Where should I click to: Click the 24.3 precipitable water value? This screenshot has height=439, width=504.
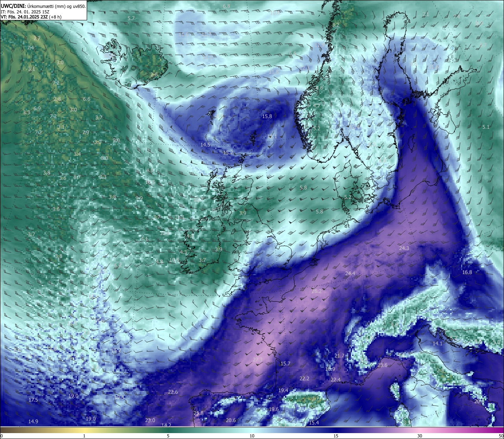click(404, 248)
